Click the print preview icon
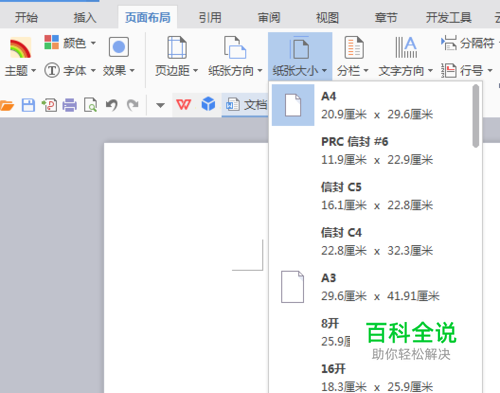This screenshot has width=500, height=393. (x=90, y=105)
